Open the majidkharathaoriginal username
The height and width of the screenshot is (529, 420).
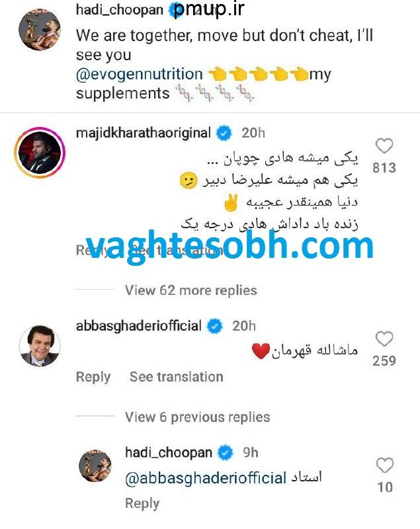pyautogui.click(x=144, y=133)
